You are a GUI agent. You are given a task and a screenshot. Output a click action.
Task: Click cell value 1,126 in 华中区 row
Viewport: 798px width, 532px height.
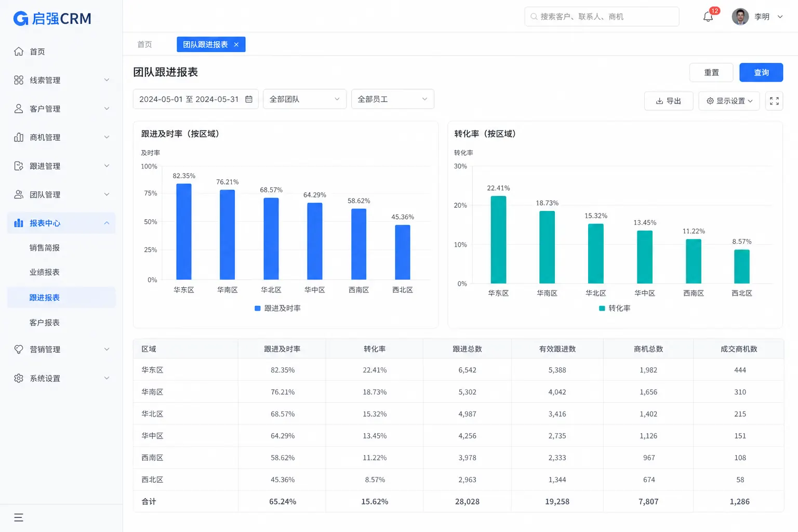648,436
